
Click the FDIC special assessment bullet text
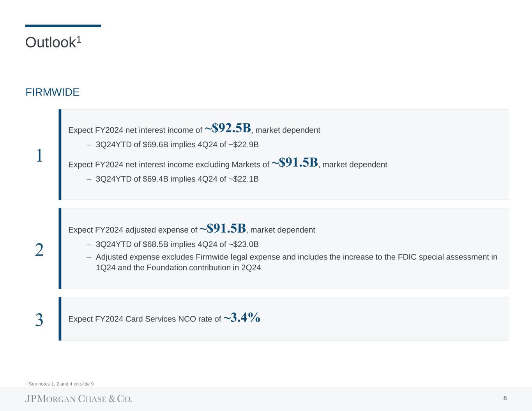click(296, 262)
